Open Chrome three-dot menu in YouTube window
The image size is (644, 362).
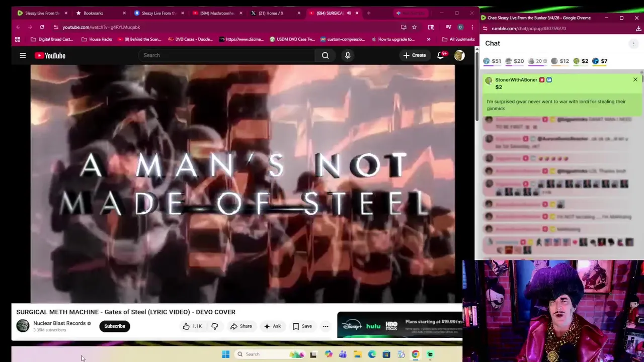coord(472,27)
